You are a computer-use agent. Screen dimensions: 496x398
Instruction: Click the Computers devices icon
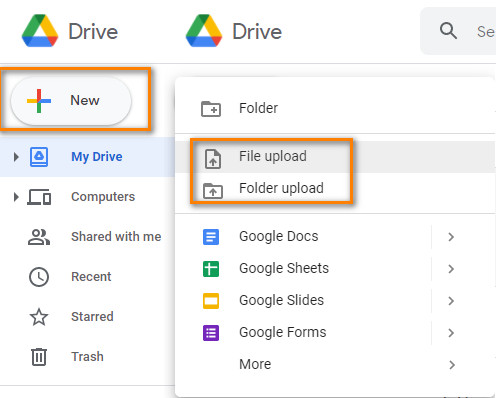tap(39, 197)
